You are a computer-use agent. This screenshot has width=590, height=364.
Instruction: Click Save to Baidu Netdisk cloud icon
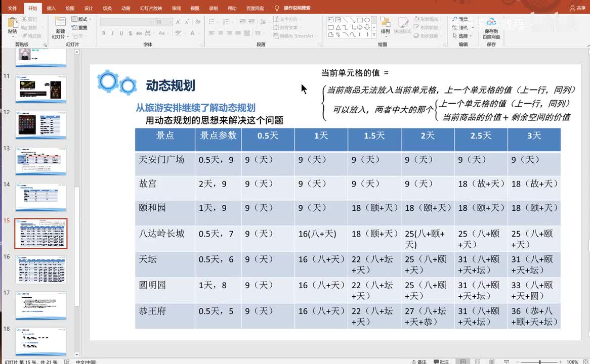(x=491, y=22)
